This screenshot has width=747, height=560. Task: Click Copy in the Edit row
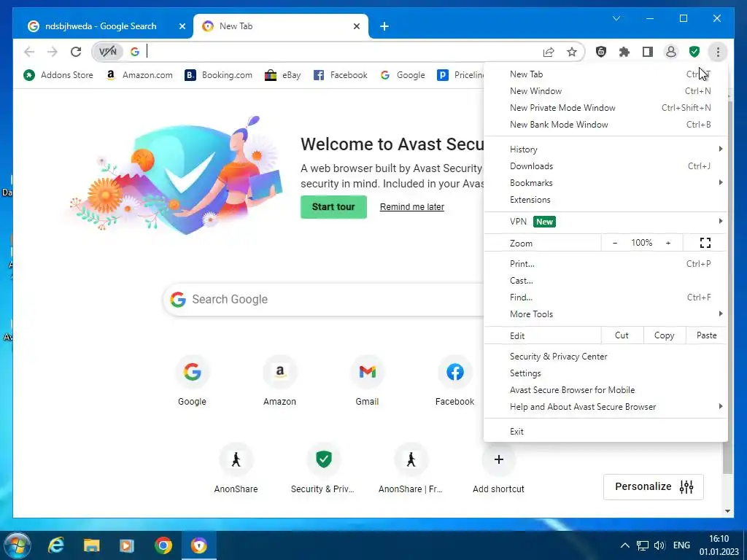[664, 335]
